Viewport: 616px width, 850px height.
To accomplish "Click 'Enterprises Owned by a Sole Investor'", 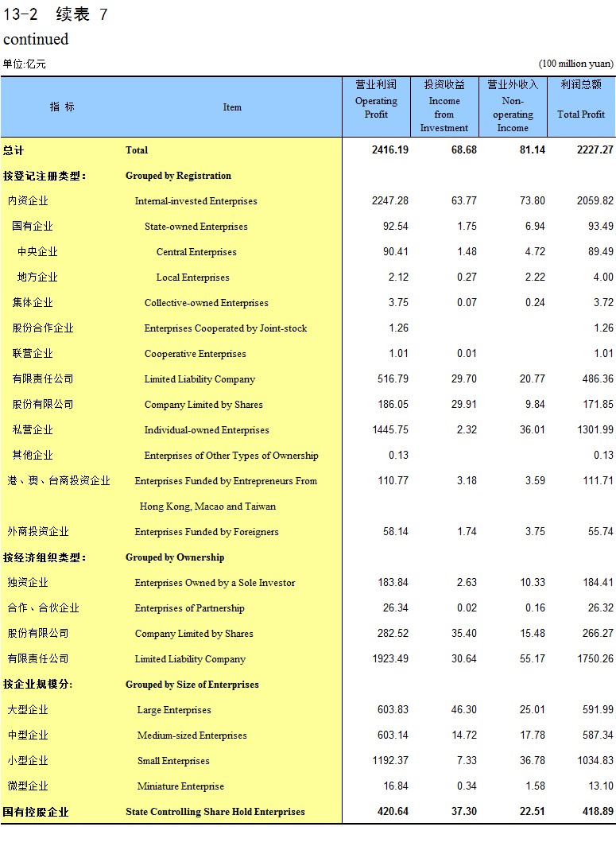I will [x=215, y=583].
